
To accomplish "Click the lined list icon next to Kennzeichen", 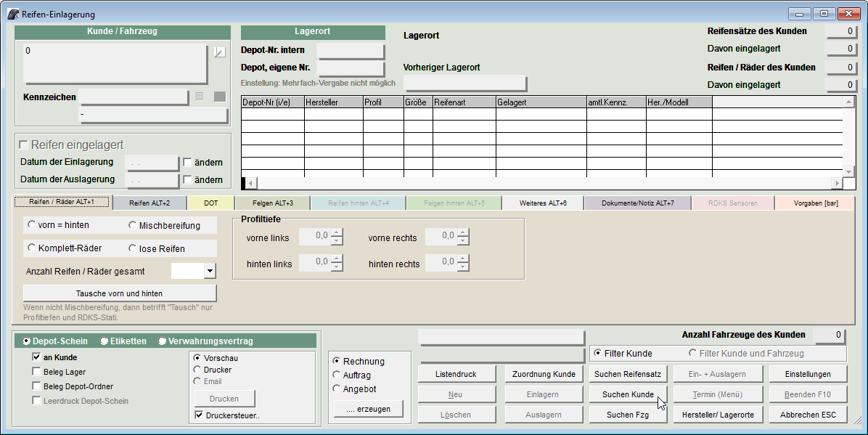I will pyautogui.click(x=200, y=97).
